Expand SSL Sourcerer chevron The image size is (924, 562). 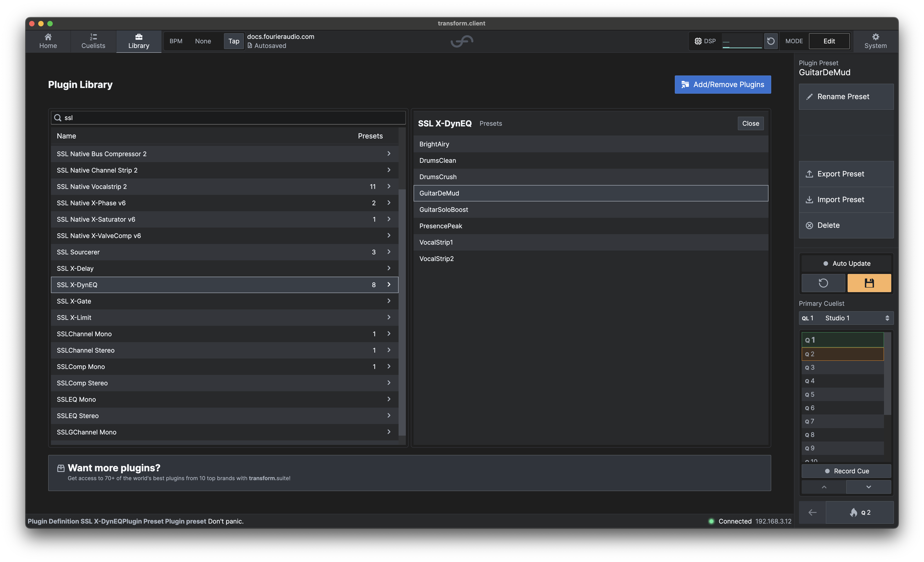(x=389, y=252)
